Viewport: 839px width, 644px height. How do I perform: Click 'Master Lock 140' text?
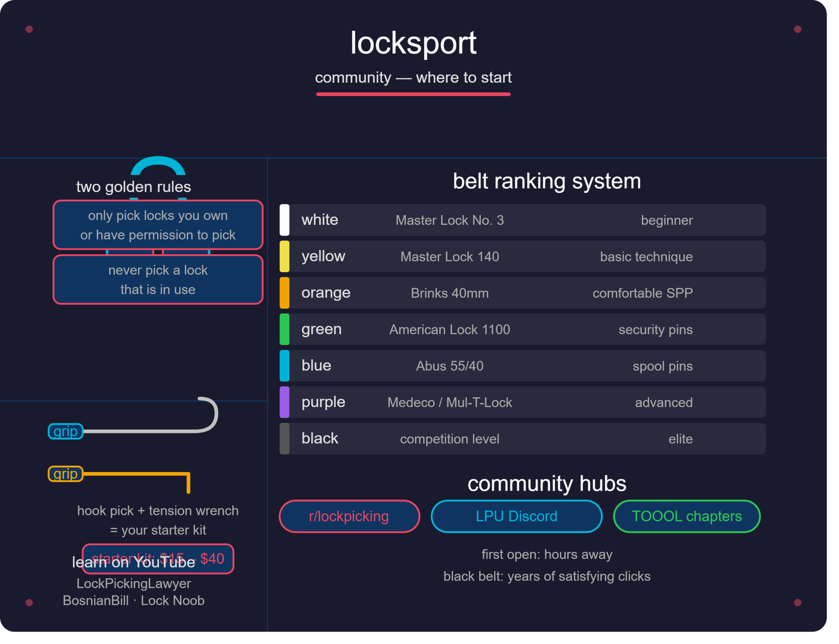pos(449,257)
